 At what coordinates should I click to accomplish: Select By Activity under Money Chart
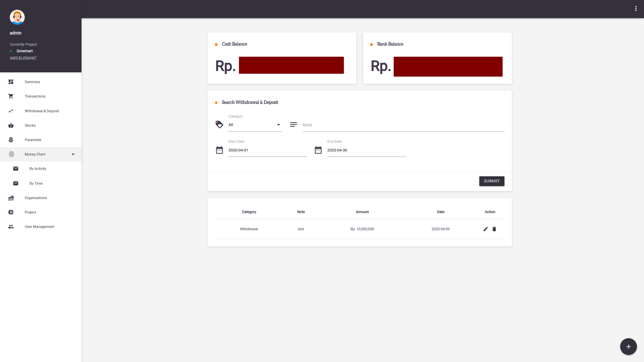(38, 169)
